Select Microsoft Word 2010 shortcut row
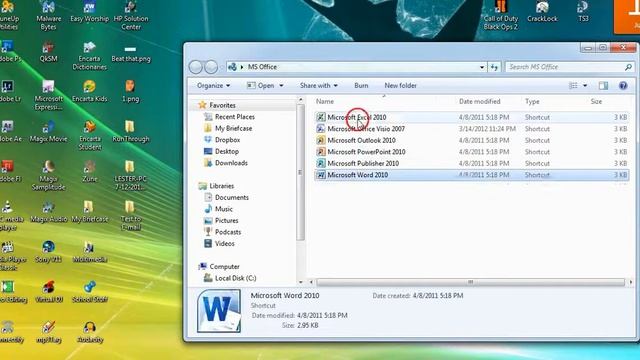The width and height of the screenshot is (640, 360). 471,175
